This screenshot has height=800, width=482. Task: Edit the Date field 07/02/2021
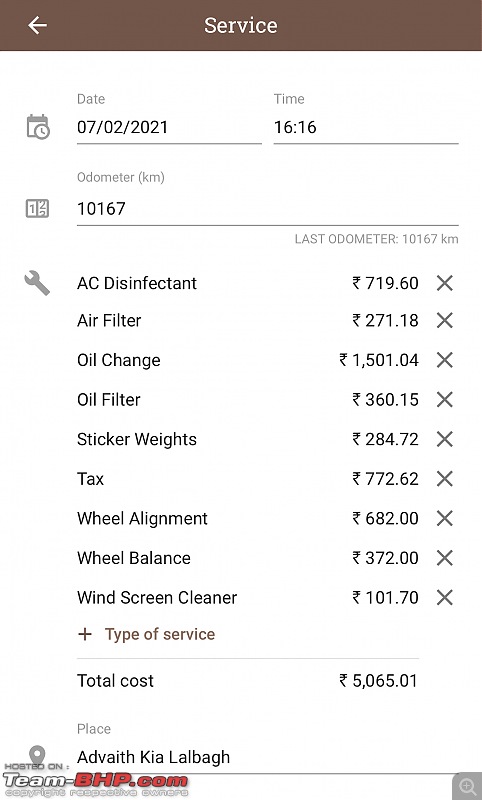pos(169,127)
